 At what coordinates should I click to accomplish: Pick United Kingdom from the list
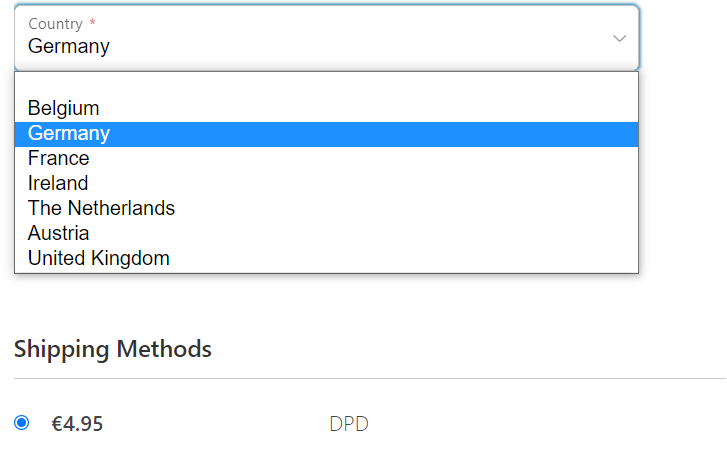point(99,258)
